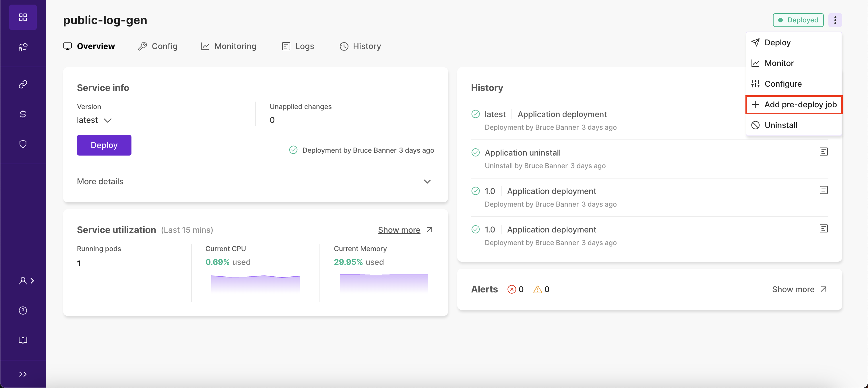Click the Running pods value 1
The height and width of the screenshot is (388, 868).
(79, 264)
